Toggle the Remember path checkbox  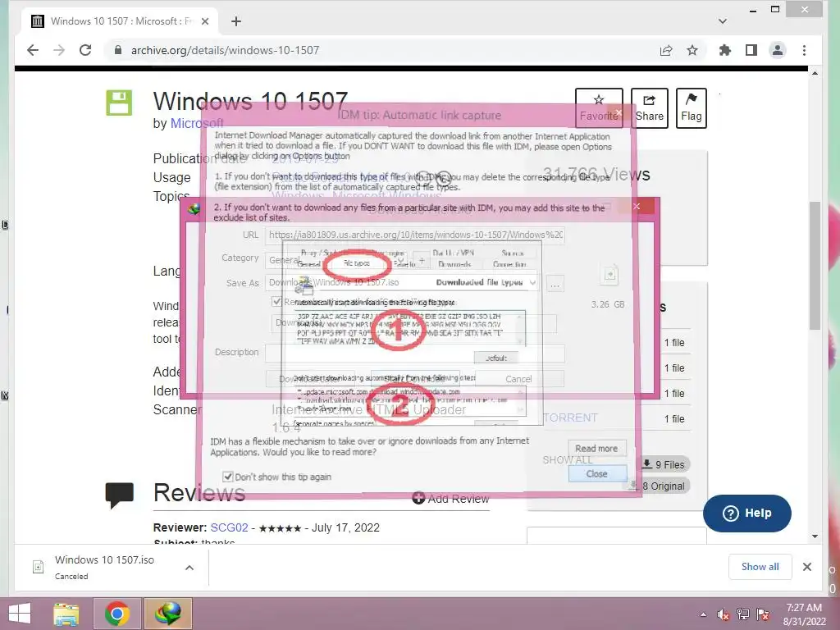[276, 302]
